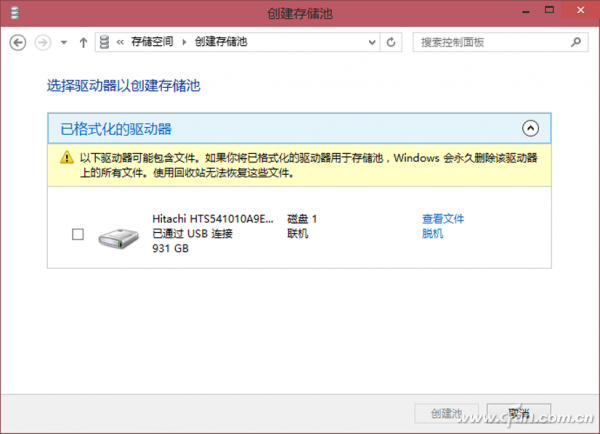Click the double chevron before 存储空间
Viewport: 600px width, 434px height.
pos(120,42)
